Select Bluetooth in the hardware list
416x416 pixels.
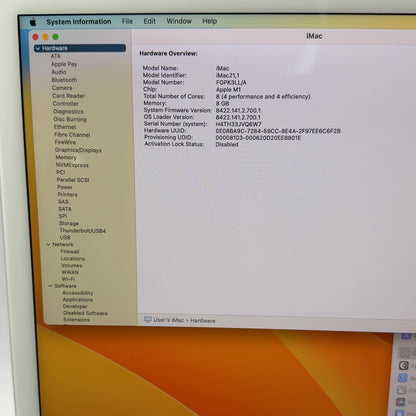pyautogui.click(x=64, y=80)
